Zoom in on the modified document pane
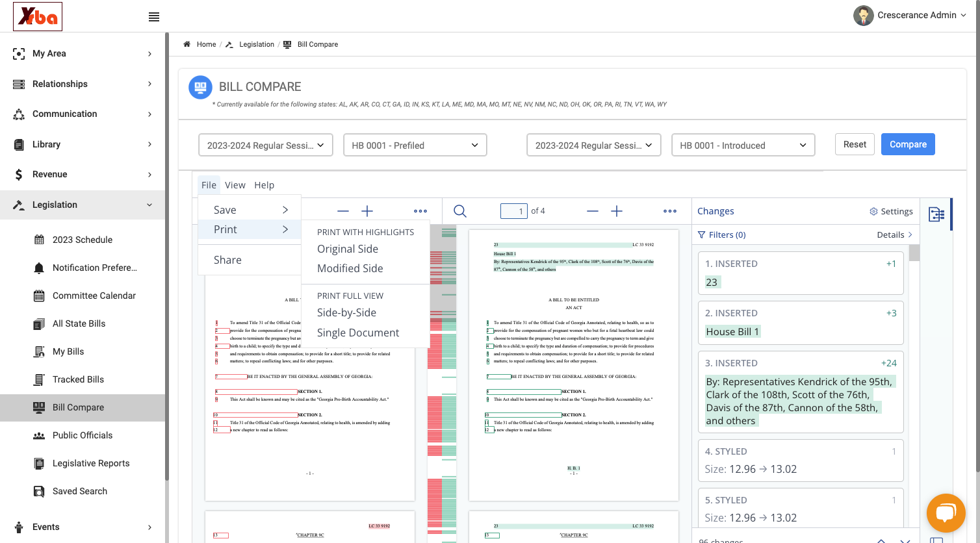Viewport: 980px width, 543px height. (x=617, y=211)
